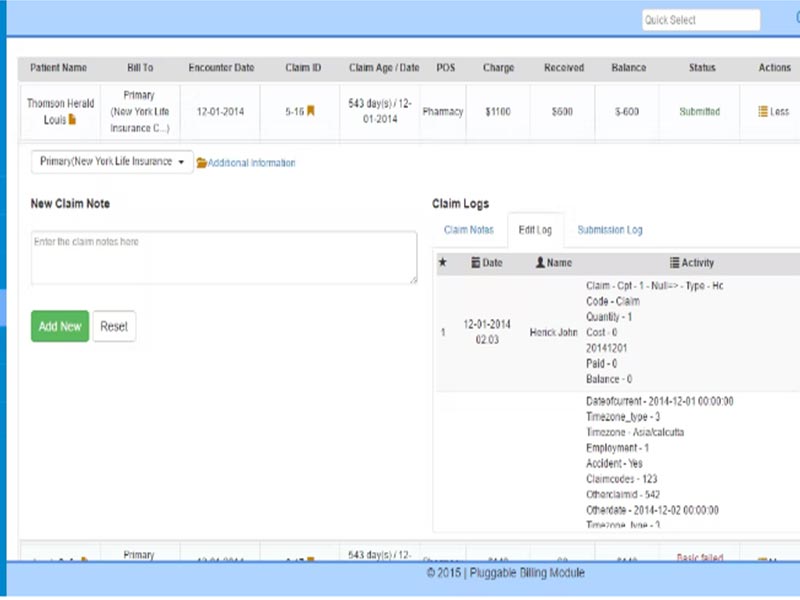The height and width of the screenshot is (600, 800).
Task: Click the Actions column header
Action: click(774, 67)
